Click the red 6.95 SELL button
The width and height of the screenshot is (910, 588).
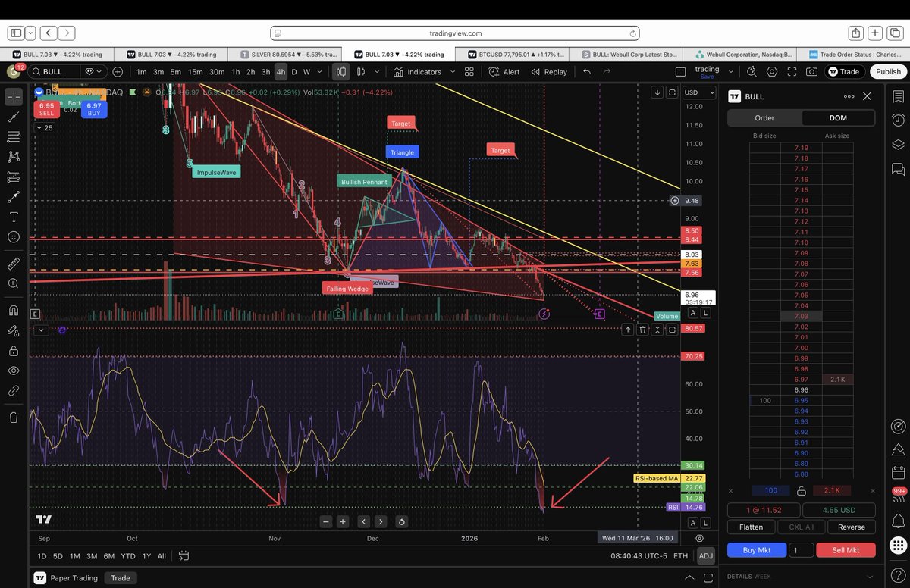click(46, 109)
